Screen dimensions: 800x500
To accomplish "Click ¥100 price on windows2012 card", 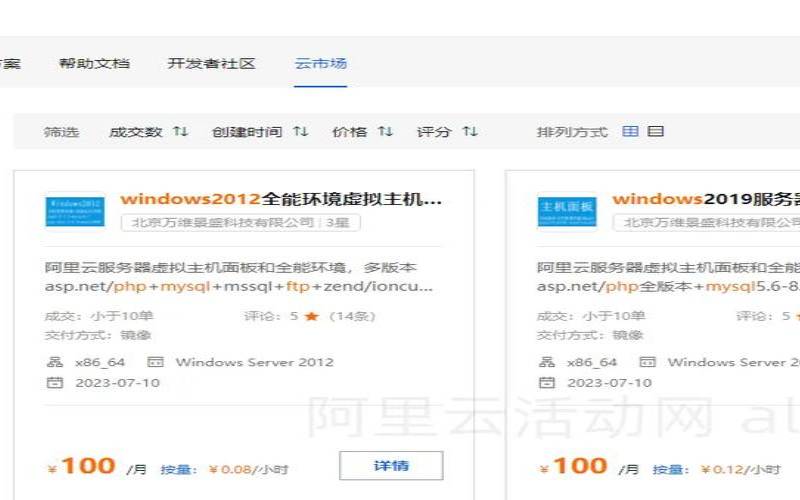I will tap(82, 466).
